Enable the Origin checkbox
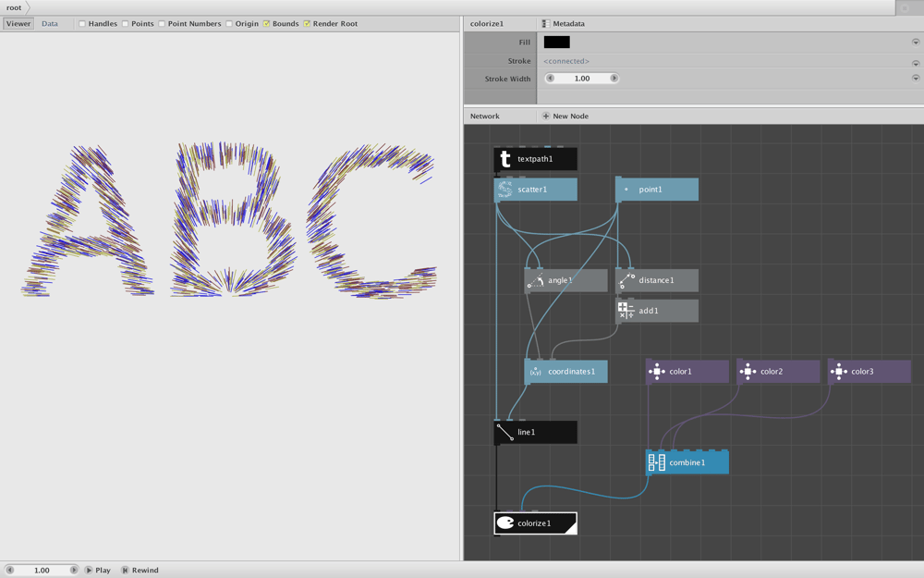 229,24
